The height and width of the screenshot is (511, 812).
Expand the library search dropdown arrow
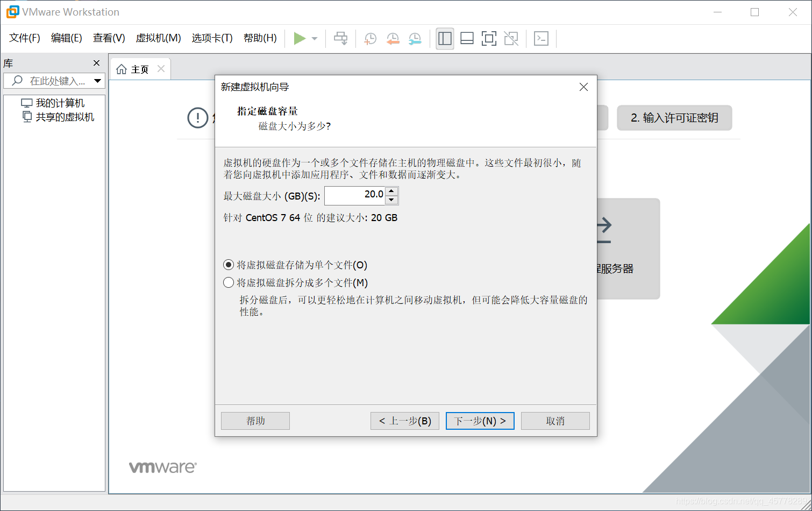pos(97,81)
